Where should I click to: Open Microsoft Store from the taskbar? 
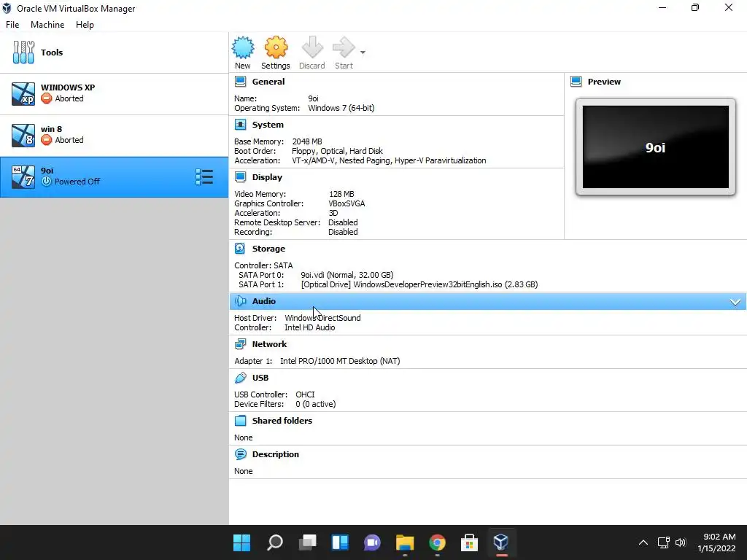pyautogui.click(x=469, y=542)
